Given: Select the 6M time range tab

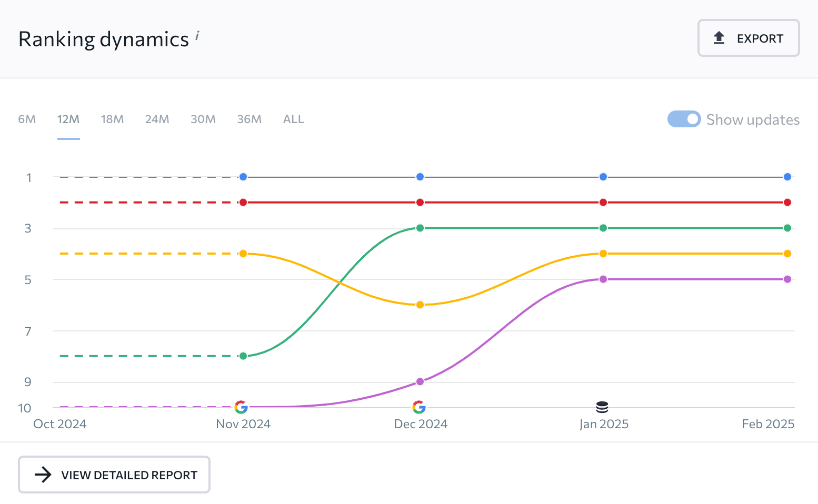Looking at the screenshot, I should tap(27, 119).
